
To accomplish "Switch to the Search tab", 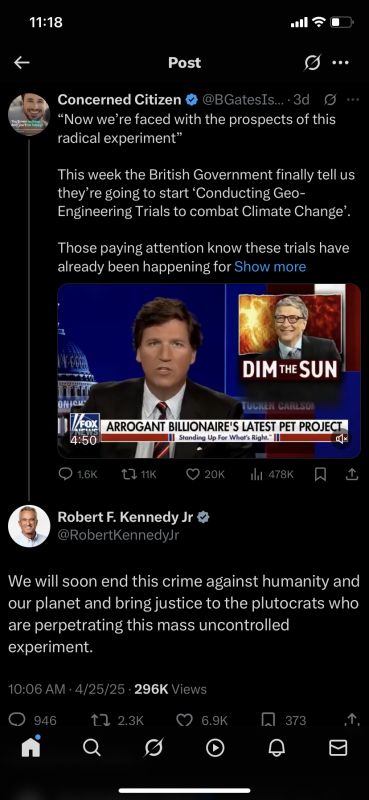I will (91, 747).
